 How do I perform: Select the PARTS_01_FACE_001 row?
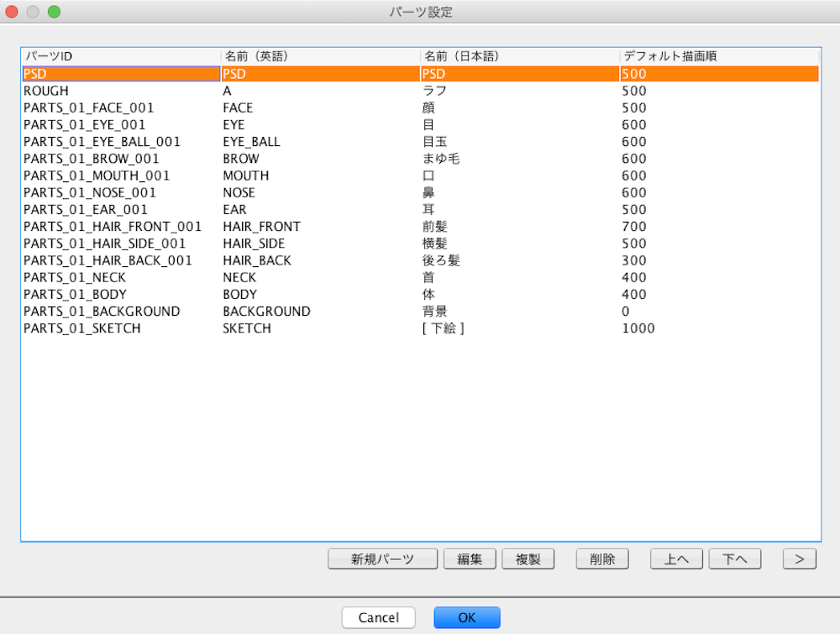coord(421,108)
